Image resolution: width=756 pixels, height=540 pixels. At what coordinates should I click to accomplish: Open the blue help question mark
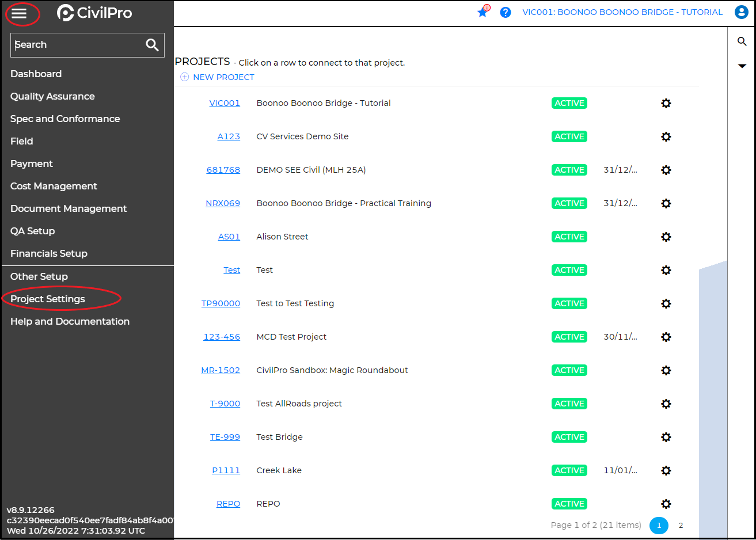[x=506, y=12]
